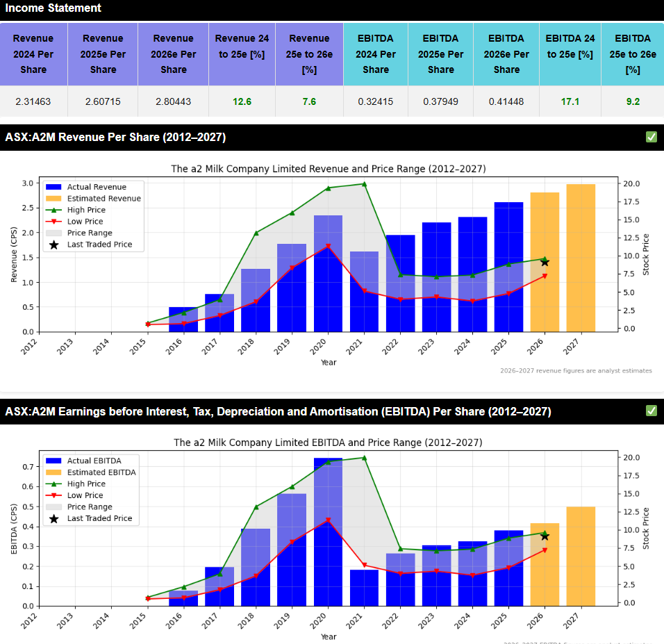Viewport: 664px width, 644px height.
Task: Click the Price Range grey swatch in the EBITDA legend
Action: 53,507
